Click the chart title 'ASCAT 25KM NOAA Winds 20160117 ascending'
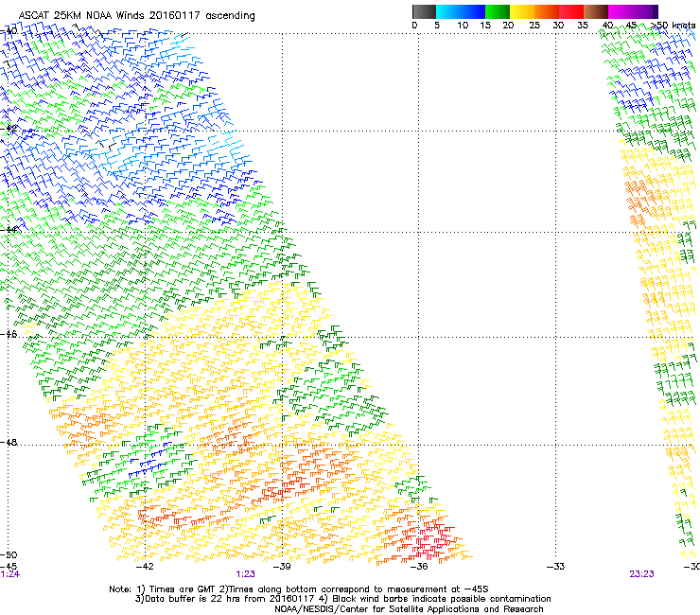The image size is (700, 615). [x=136, y=16]
